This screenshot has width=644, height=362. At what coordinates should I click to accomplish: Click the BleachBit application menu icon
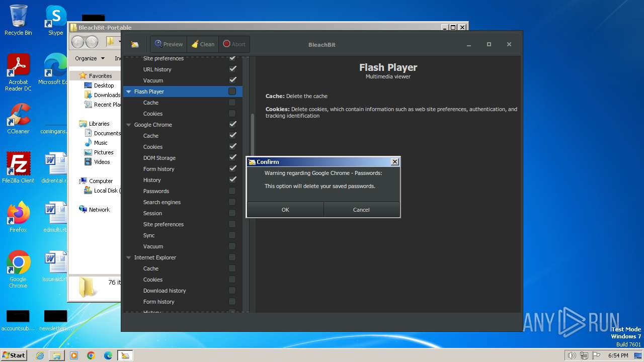135,44
